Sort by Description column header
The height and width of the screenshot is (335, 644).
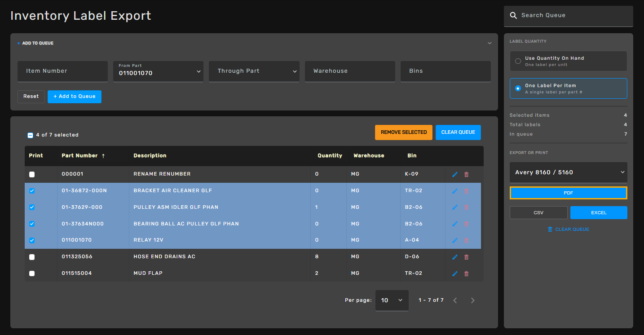point(150,156)
